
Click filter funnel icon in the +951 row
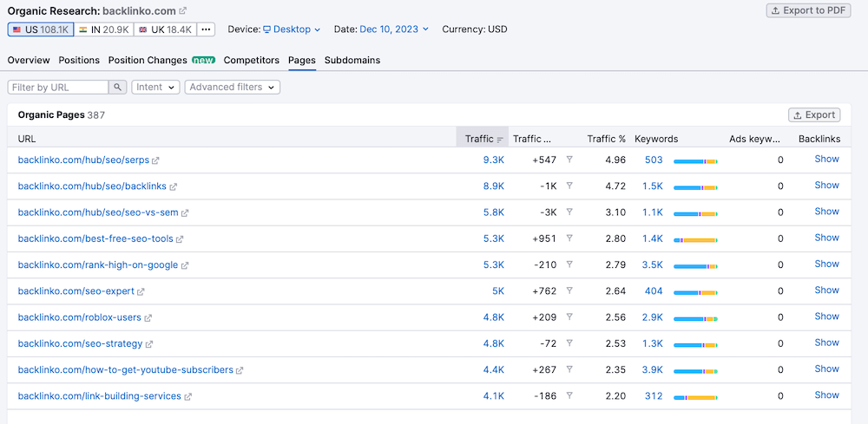[569, 238]
